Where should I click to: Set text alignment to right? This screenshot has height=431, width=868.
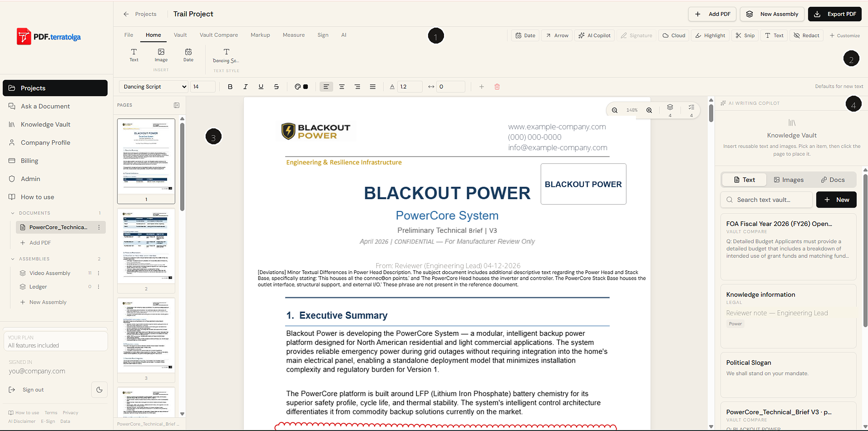[x=357, y=87]
